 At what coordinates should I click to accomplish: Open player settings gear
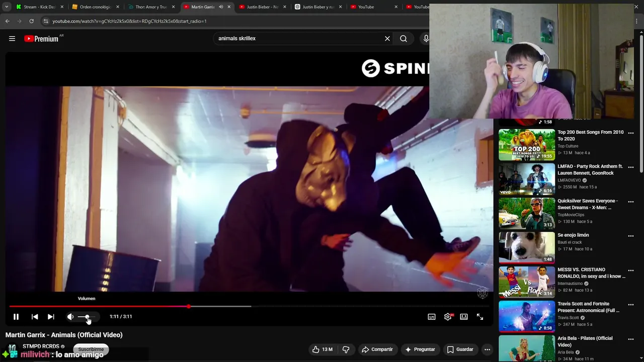click(448, 317)
